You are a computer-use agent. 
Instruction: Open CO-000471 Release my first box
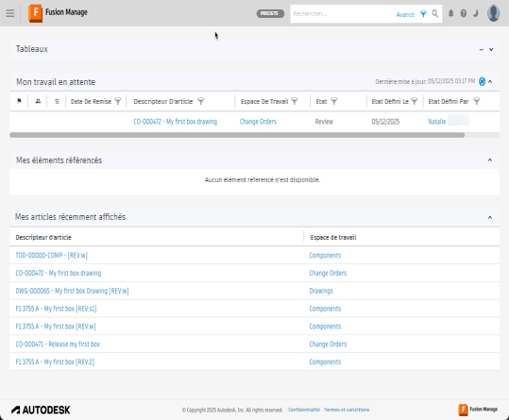58,344
